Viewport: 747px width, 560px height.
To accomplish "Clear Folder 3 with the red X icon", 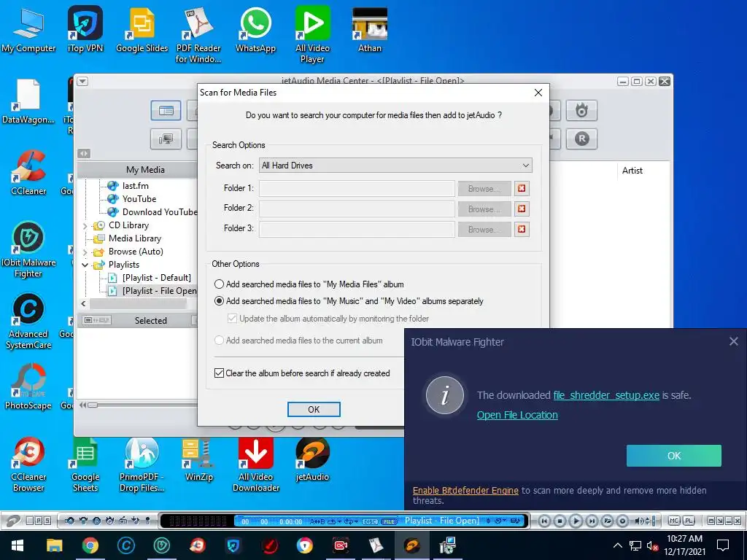I will coord(522,230).
